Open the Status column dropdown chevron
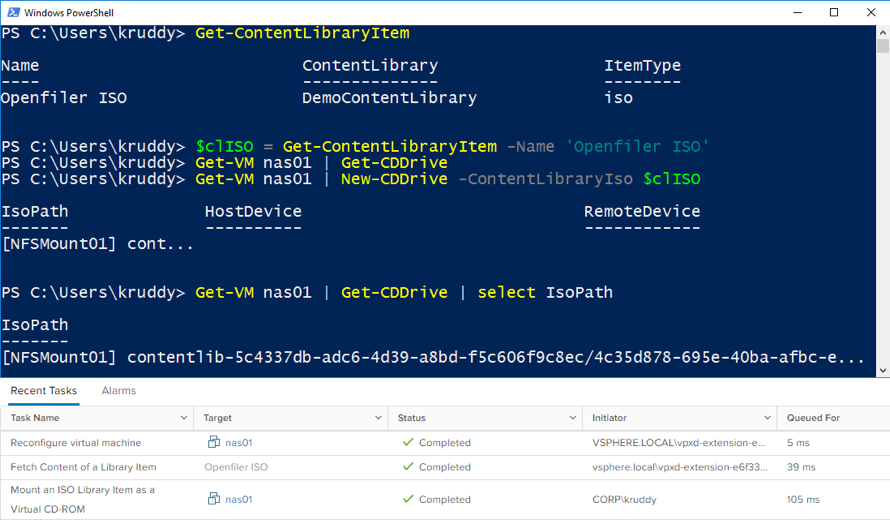This screenshot has width=890, height=520. point(573,418)
